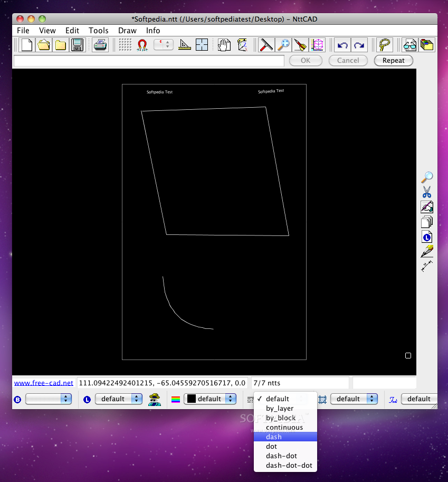The image size is (448, 482).
Task: Select the sidebar pencil draw tool
Action: pos(427,251)
